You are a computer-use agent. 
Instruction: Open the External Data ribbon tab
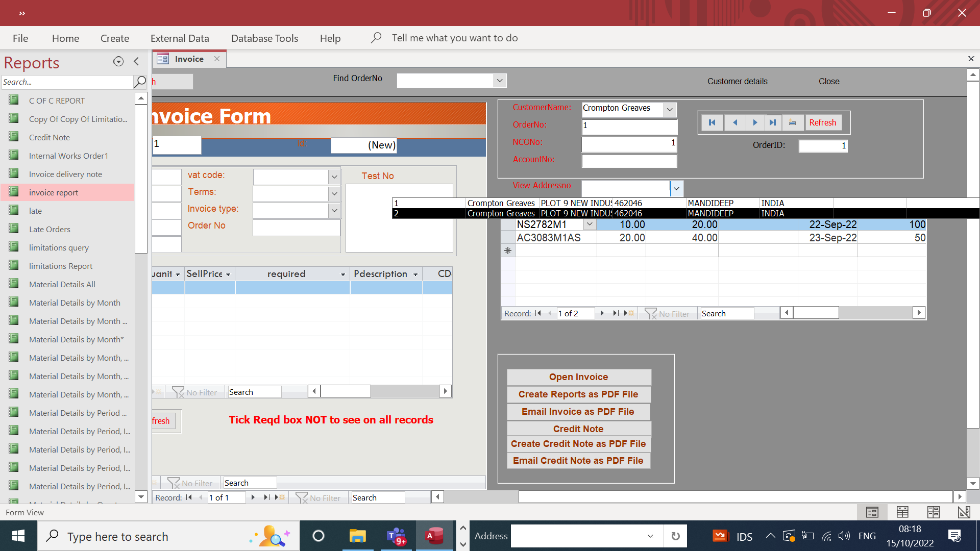click(180, 38)
